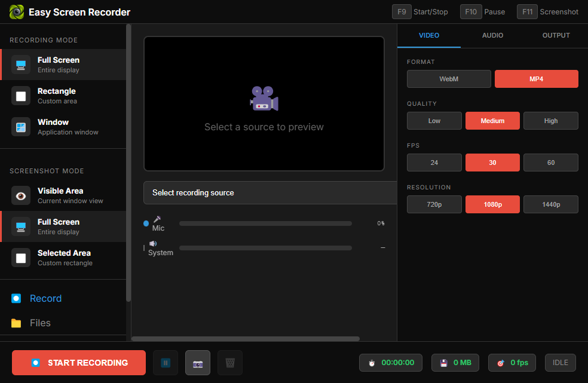Image resolution: width=588 pixels, height=383 pixels.
Task: Click the Record sidebar icon
Action: click(16, 299)
